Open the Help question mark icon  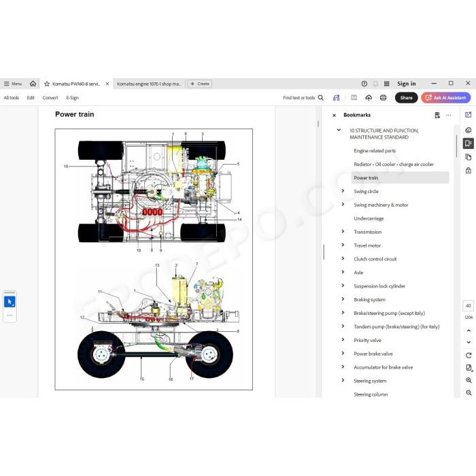(364, 84)
